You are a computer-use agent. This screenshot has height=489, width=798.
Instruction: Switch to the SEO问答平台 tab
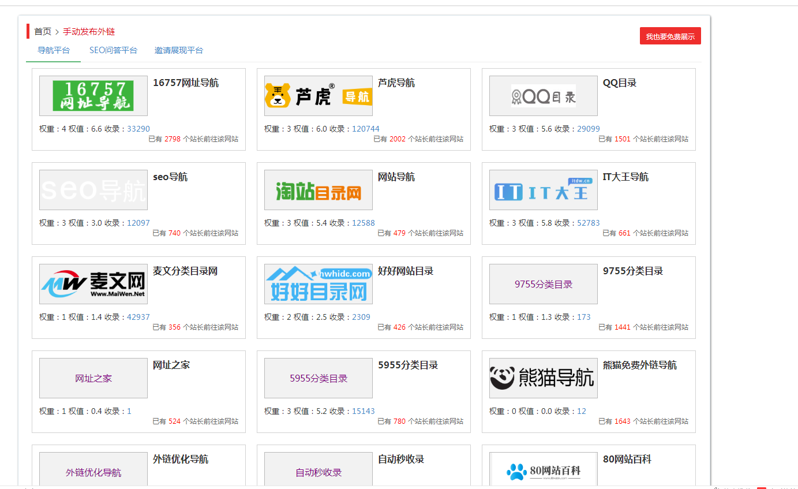(113, 50)
